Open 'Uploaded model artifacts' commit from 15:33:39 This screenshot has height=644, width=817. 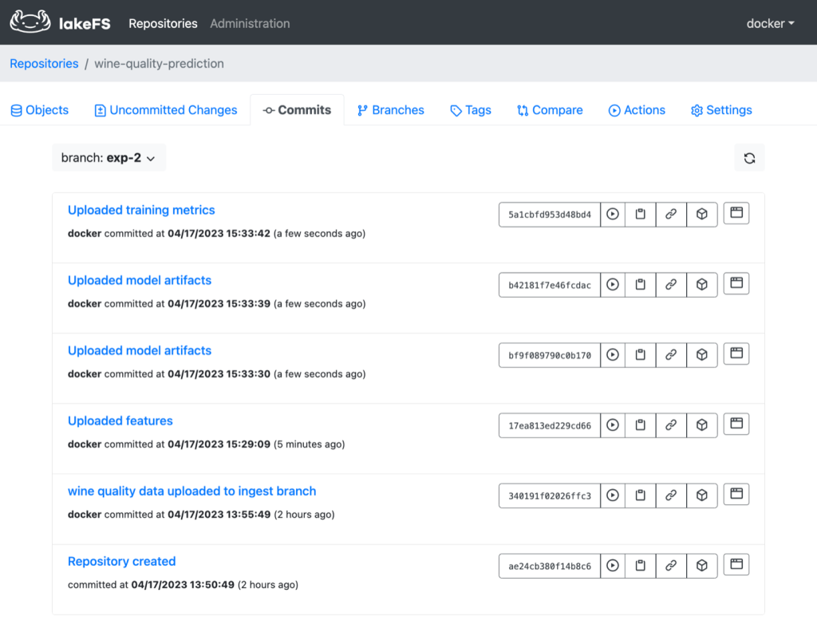click(x=140, y=280)
